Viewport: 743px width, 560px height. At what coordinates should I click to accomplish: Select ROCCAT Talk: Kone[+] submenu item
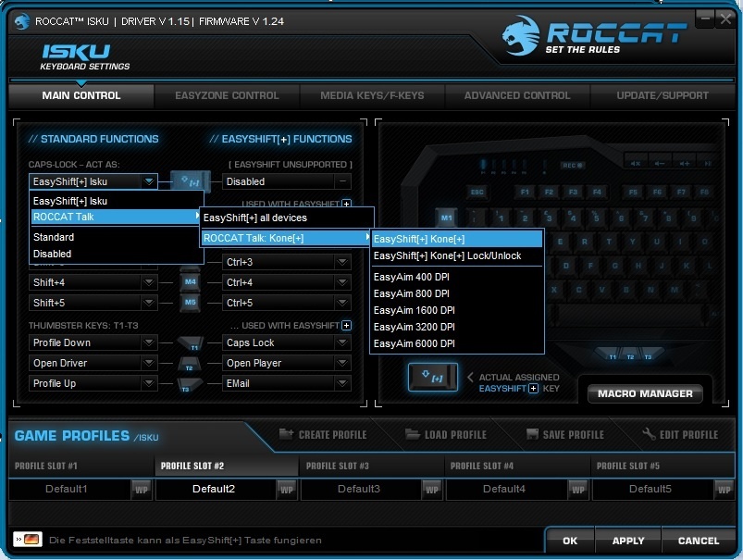pos(287,238)
